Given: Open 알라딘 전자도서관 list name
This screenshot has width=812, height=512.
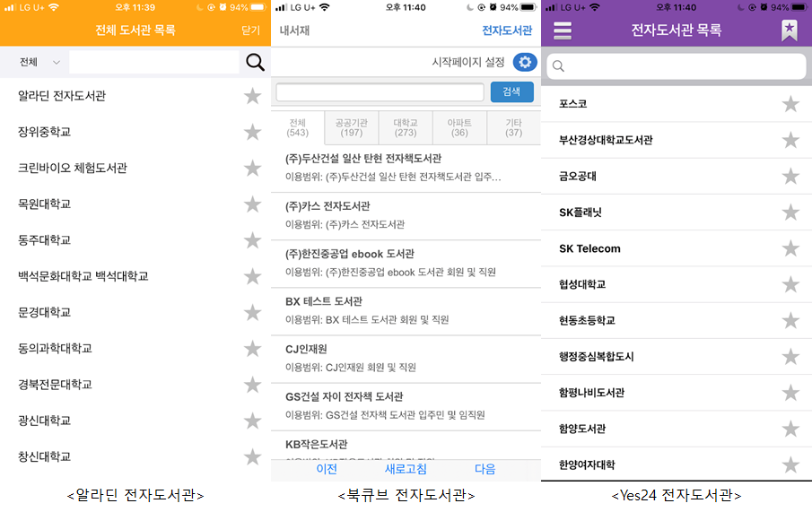Looking at the screenshot, I should pos(62,96).
